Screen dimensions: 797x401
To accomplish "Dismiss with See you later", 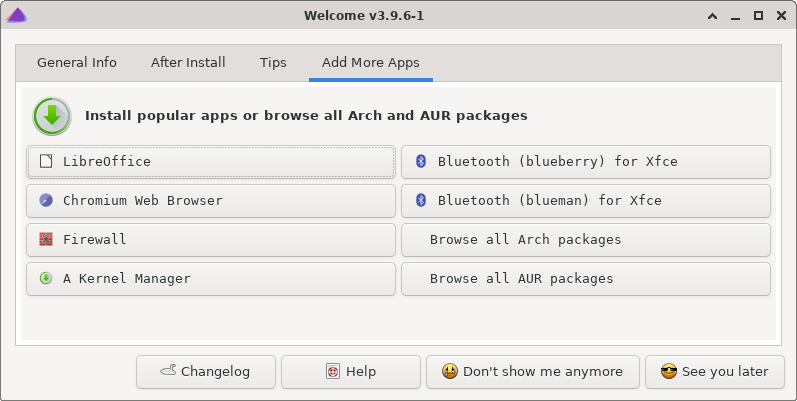I will [715, 372].
